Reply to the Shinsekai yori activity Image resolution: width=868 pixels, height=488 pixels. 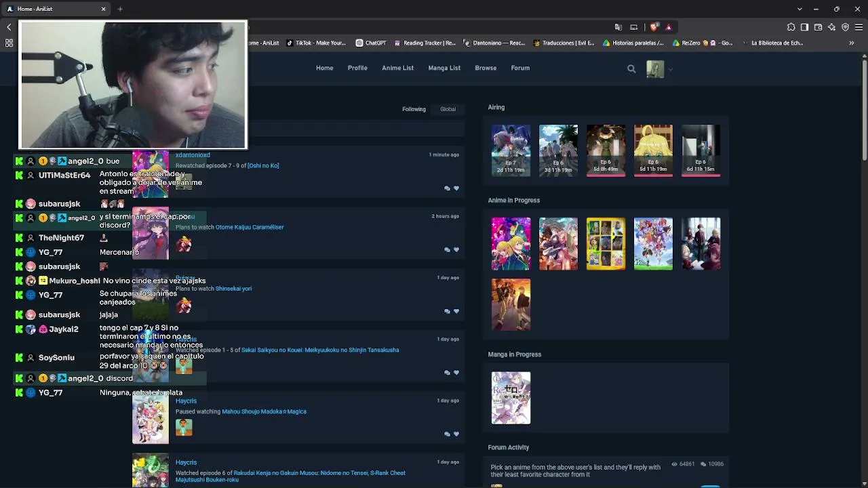coord(447,311)
